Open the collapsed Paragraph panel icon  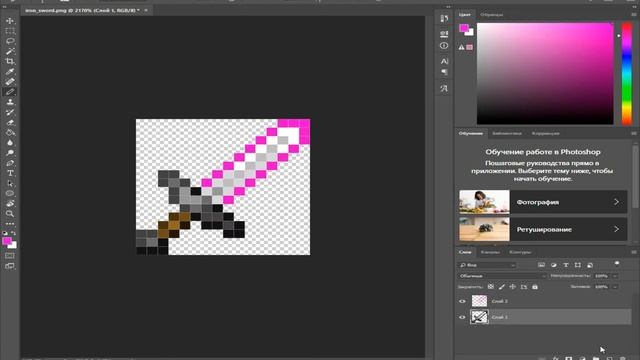(444, 72)
